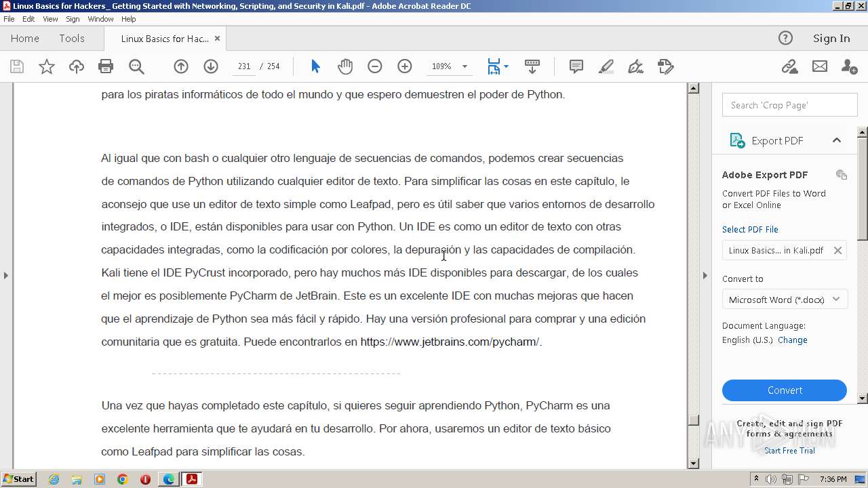The height and width of the screenshot is (488, 868).
Task: Go to the previous page with the up arrow
Action: point(181,66)
